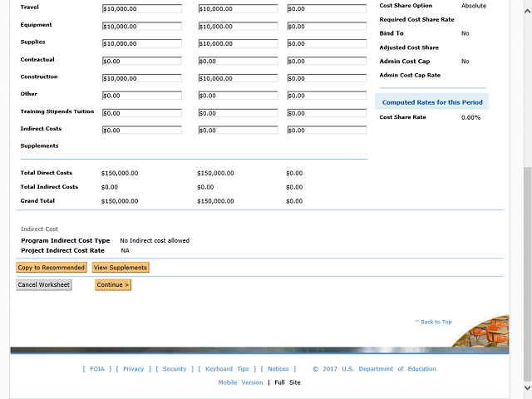Click the scrollbar up arrow
This screenshot has width=532, height=399.
528,11
